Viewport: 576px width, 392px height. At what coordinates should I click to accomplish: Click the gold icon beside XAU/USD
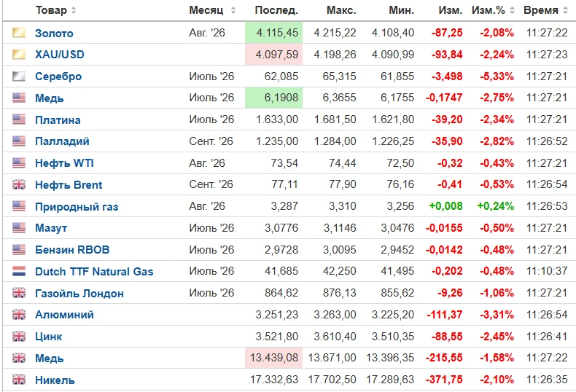pyautogui.click(x=19, y=55)
